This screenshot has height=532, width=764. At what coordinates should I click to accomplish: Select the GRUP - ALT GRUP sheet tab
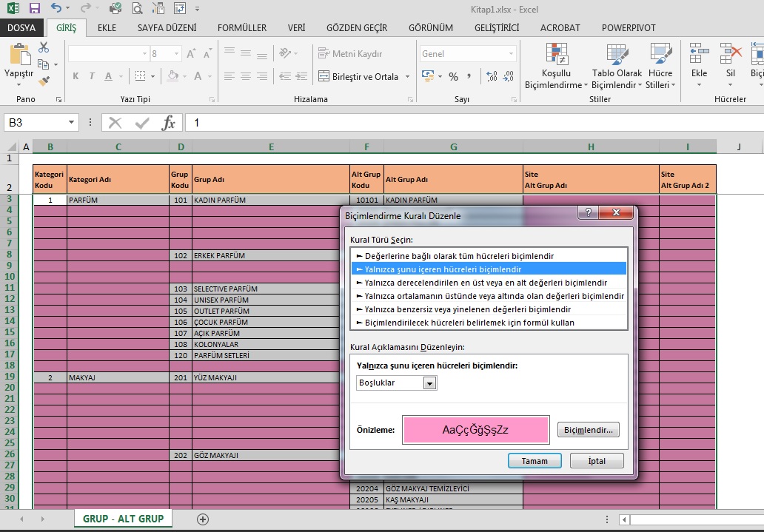(124, 519)
